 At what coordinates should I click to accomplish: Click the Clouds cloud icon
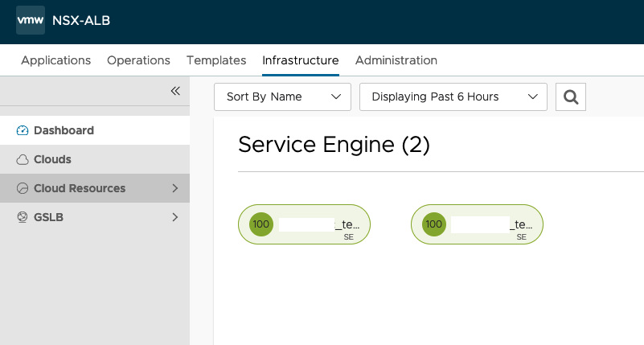(x=23, y=159)
